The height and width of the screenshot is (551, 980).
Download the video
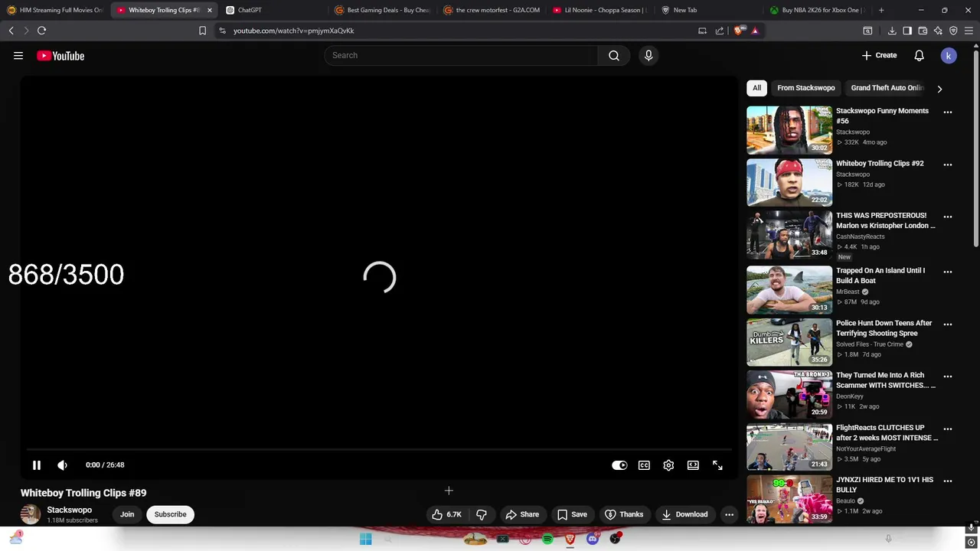[684, 514]
